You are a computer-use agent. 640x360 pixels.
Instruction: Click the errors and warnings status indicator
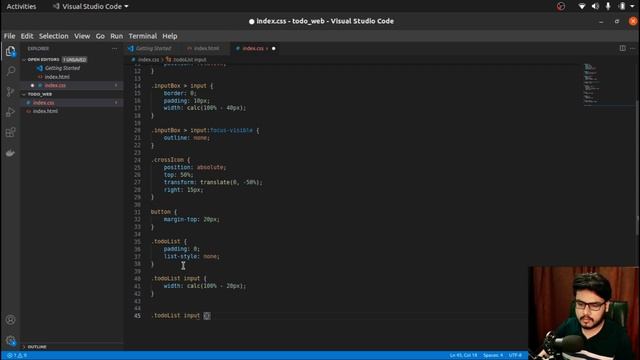[17, 356]
